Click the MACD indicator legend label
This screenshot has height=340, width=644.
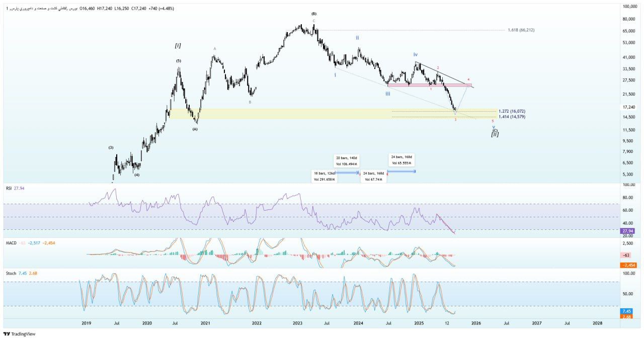pyautogui.click(x=11, y=243)
